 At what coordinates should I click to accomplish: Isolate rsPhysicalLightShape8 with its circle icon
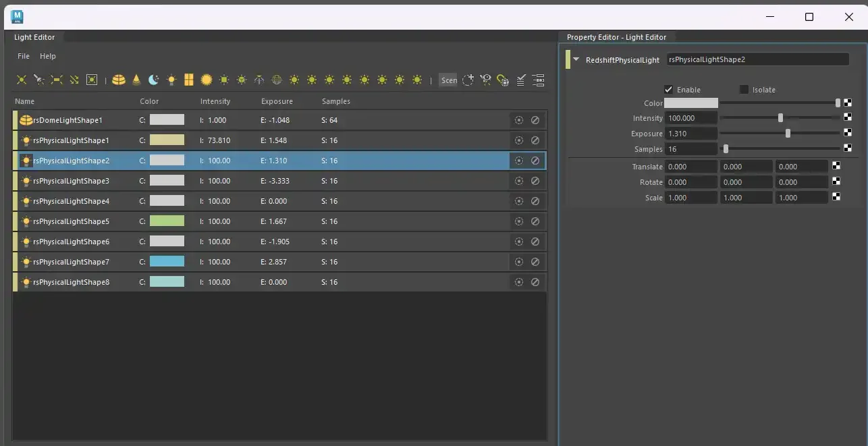point(518,282)
